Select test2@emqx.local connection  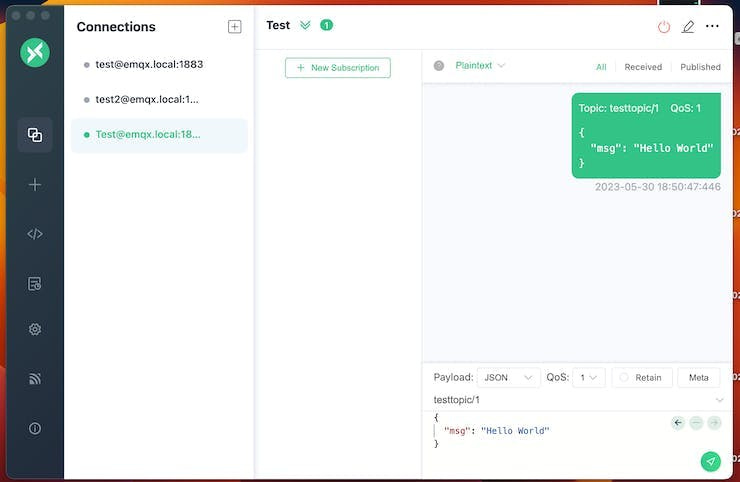click(x=159, y=100)
